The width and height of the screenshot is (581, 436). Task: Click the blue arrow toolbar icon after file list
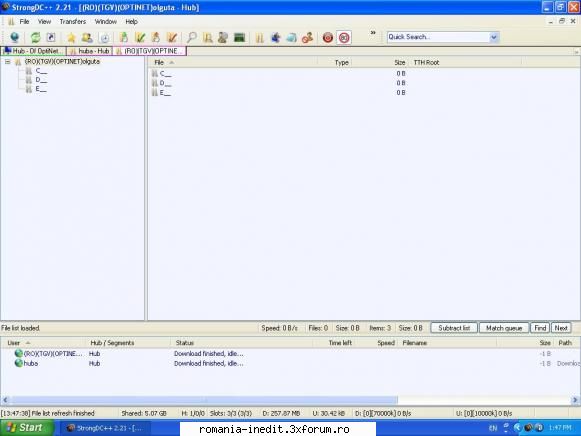276,37
